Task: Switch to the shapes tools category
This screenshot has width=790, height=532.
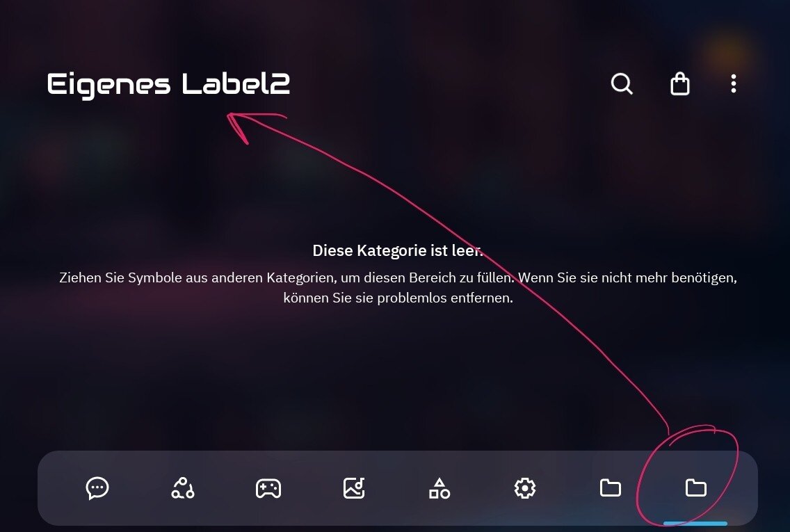Action: pos(440,488)
